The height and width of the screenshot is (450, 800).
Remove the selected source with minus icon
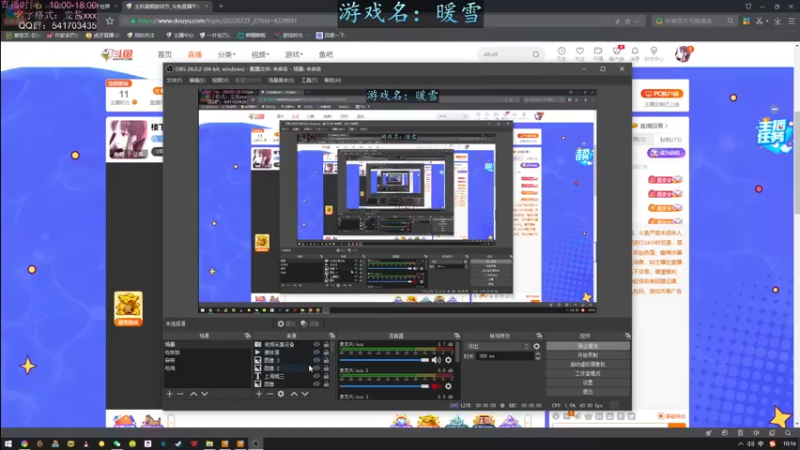coord(269,394)
